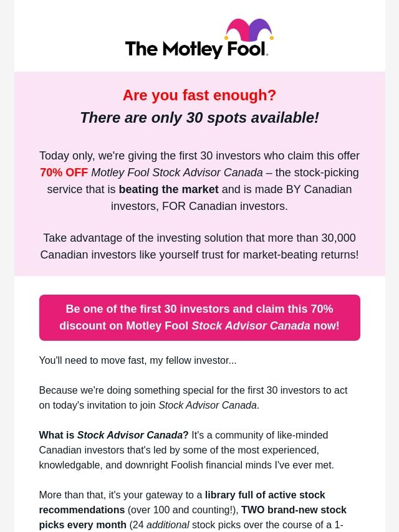Click the red '70% OFF' text
This screenshot has width=399, height=532.
pyautogui.click(x=64, y=173)
